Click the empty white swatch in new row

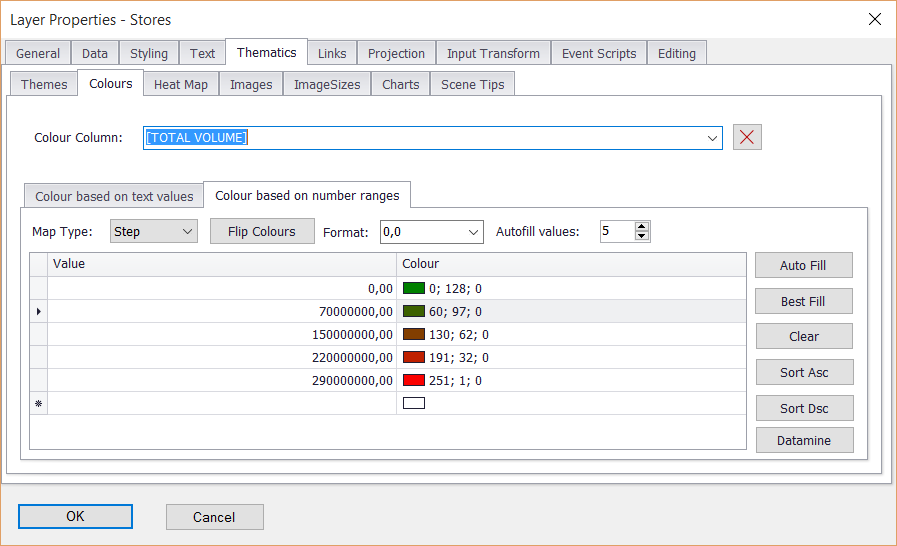pyautogui.click(x=413, y=403)
